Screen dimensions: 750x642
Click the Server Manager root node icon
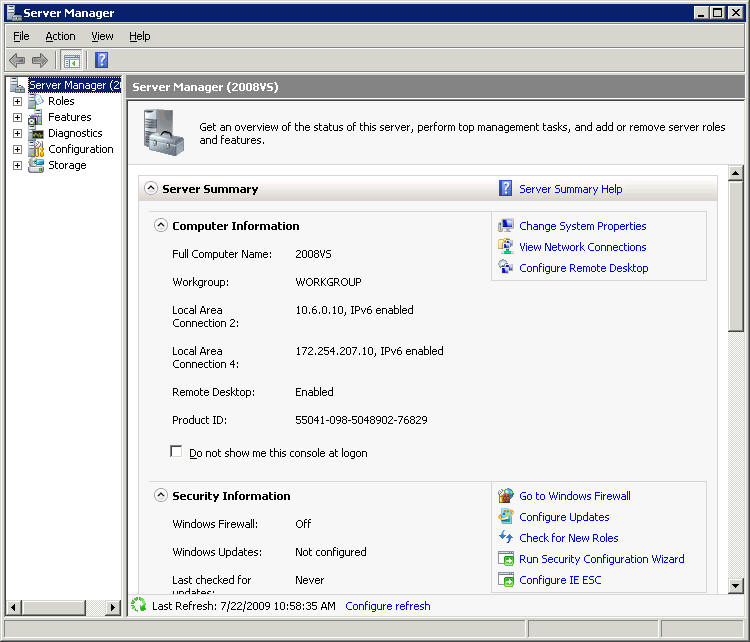17,85
